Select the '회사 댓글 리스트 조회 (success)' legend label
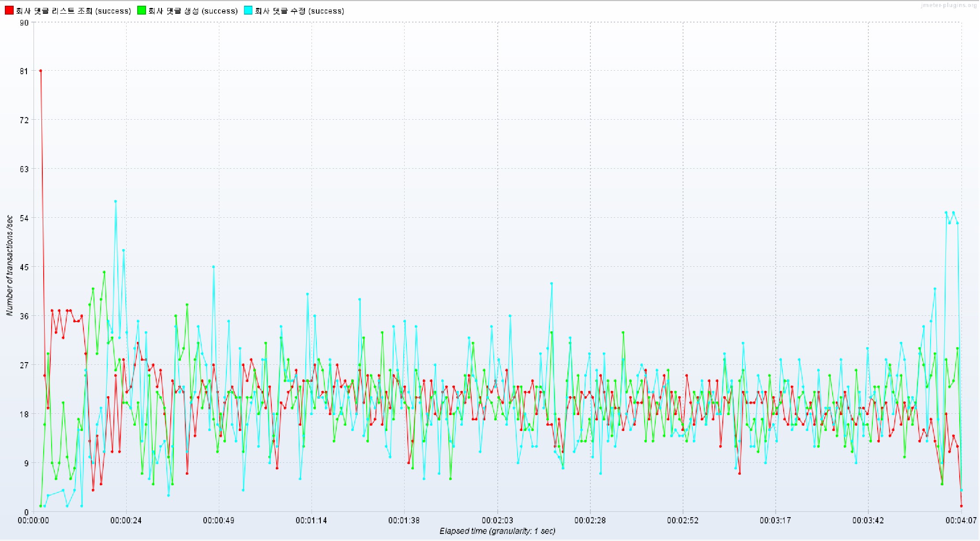The width and height of the screenshot is (980, 541). [x=73, y=11]
